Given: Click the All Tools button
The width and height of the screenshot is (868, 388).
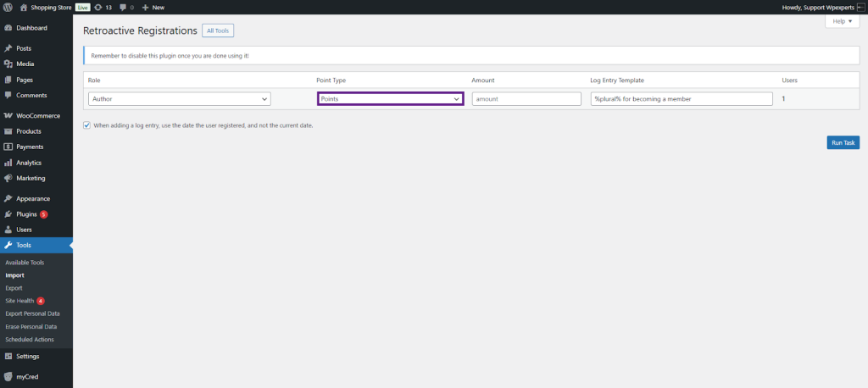Looking at the screenshot, I should pos(217,30).
